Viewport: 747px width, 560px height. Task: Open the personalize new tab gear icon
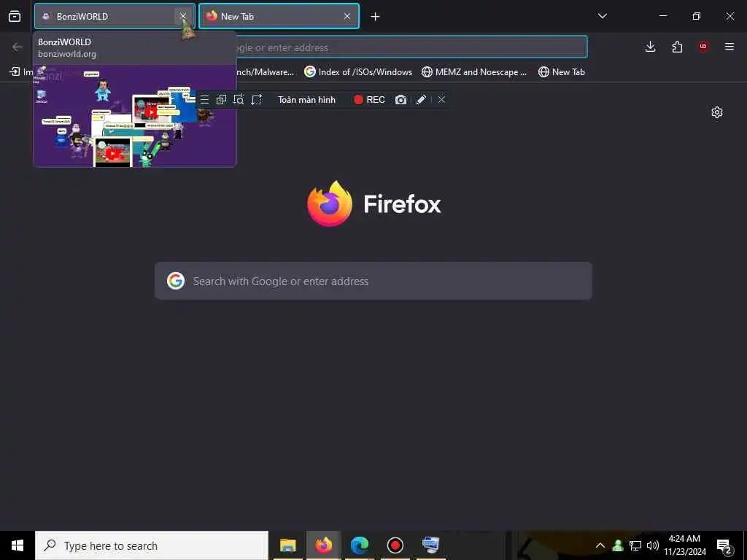(717, 112)
